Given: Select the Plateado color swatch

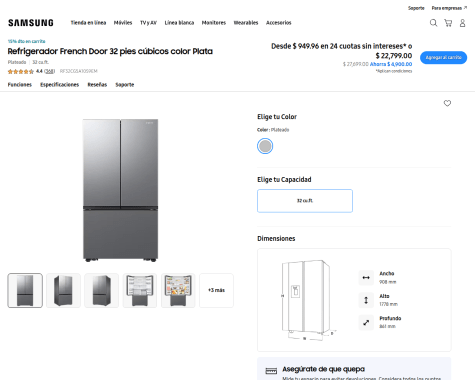Looking at the screenshot, I should (x=265, y=146).
